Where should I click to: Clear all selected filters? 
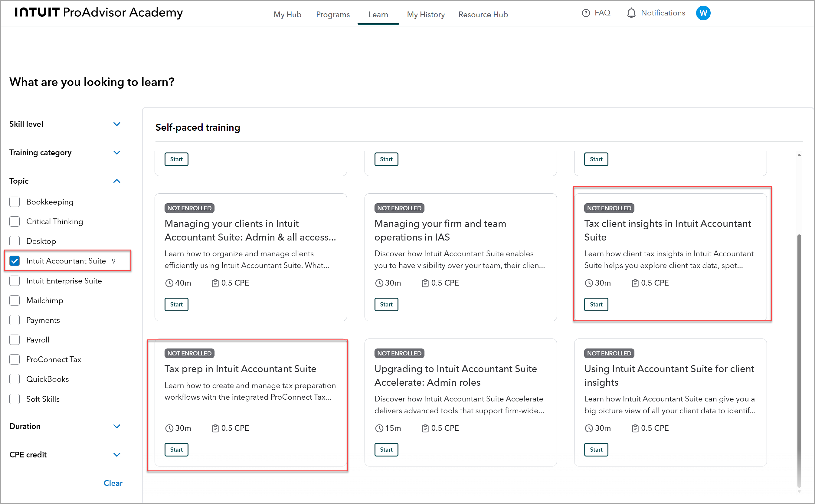[113, 483]
